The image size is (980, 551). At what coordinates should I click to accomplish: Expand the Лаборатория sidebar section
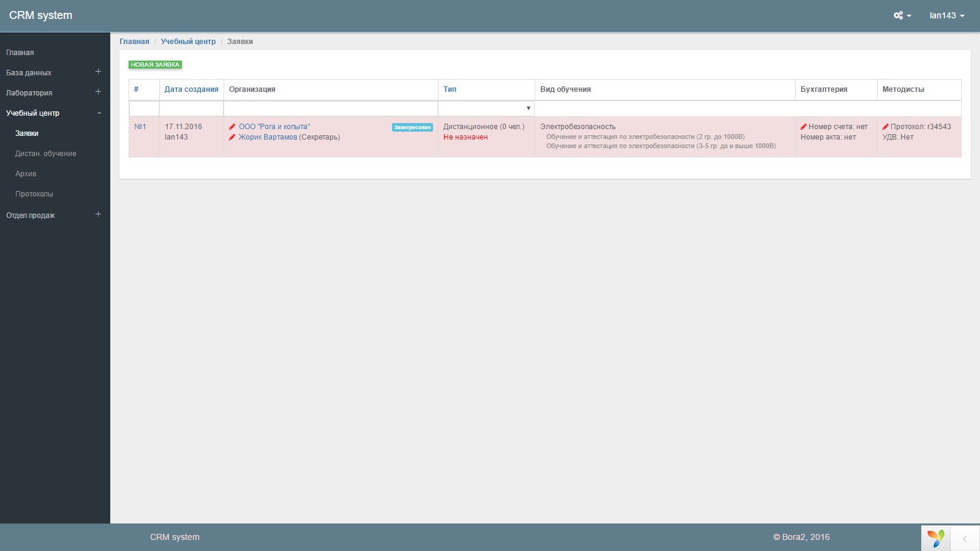(98, 92)
